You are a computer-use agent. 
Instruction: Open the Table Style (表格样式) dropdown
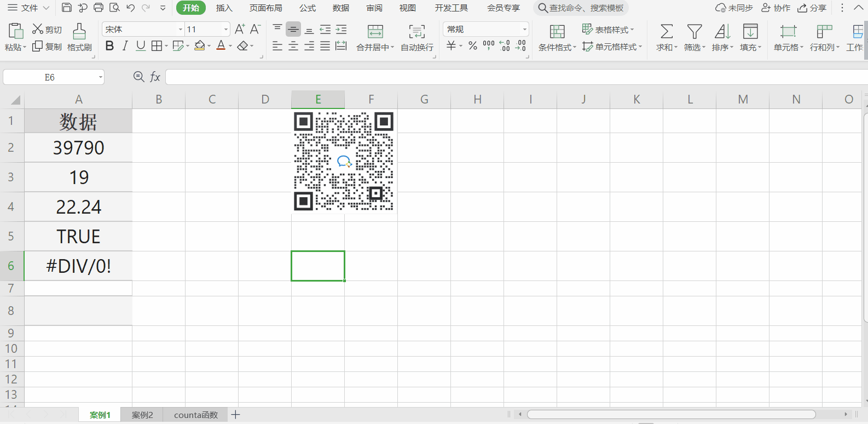(x=608, y=30)
